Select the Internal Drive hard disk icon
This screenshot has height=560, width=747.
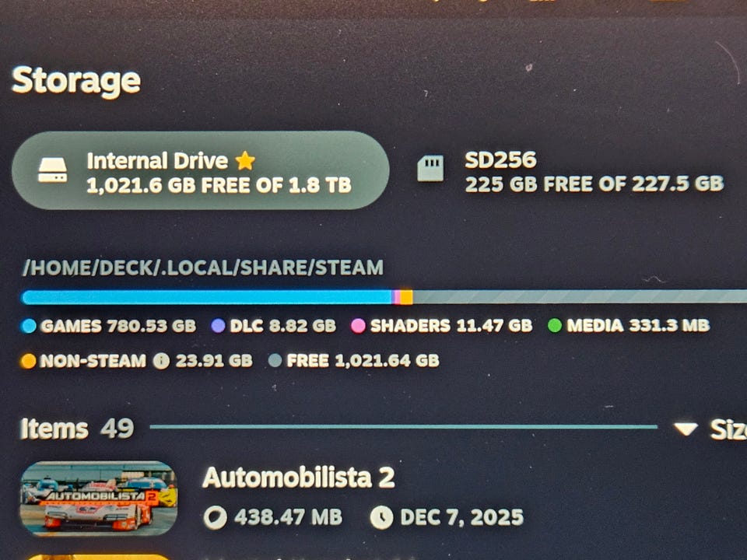point(52,170)
